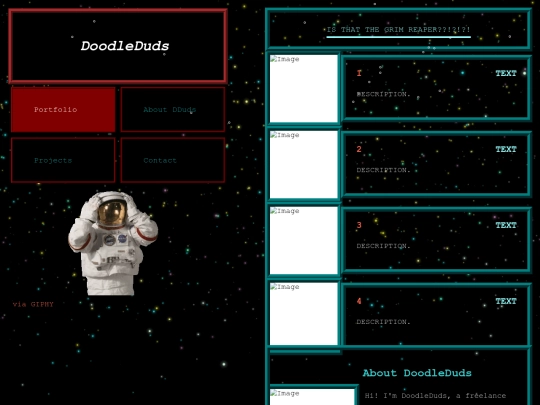The width and height of the screenshot is (540, 405).
Task: Open the Portfolio nav button
Action: tap(63, 110)
